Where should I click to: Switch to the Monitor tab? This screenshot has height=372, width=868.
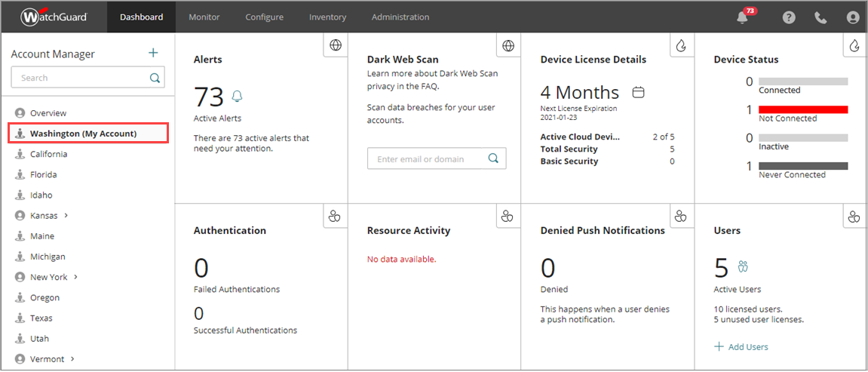click(x=204, y=17)
